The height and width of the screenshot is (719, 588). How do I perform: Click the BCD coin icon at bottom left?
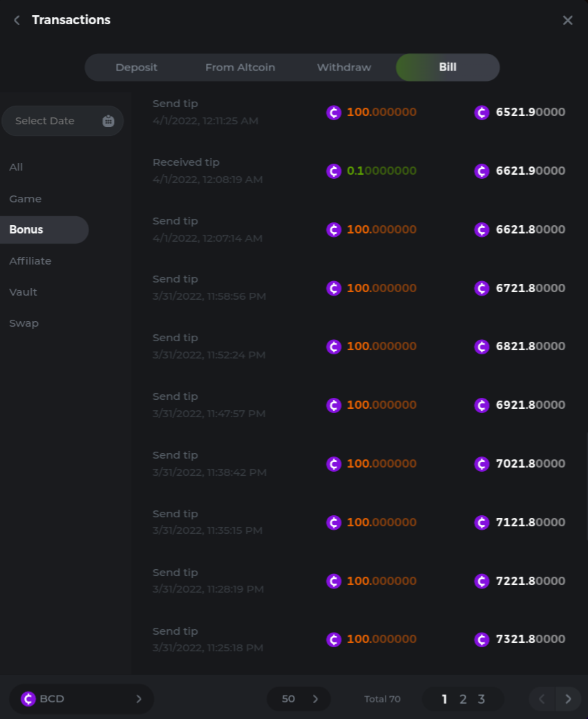(x=28, y=699)
